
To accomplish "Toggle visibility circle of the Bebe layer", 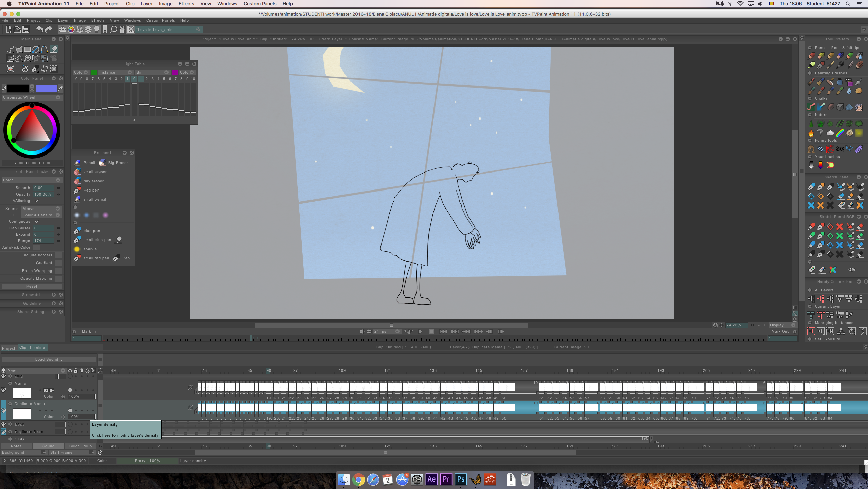I will coord(70,424).
